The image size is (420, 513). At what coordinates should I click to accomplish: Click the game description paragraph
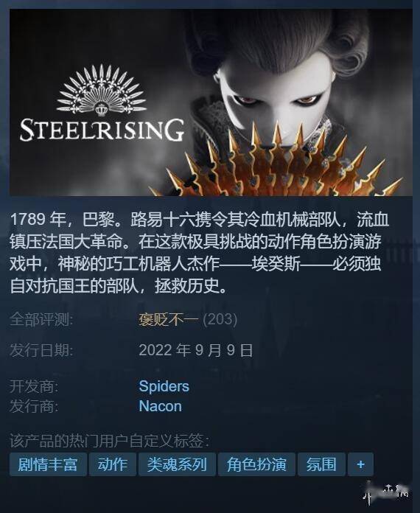(199, 253)
